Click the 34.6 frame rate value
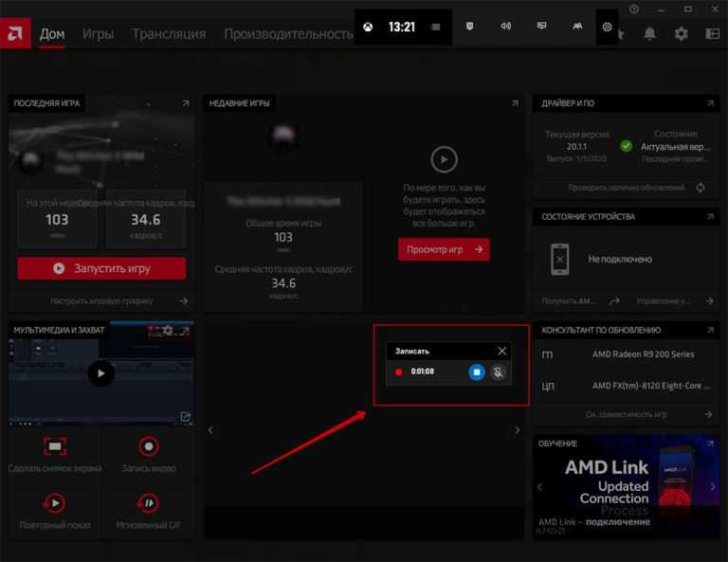Screen dimensions: 728x562 pos(146,220)
